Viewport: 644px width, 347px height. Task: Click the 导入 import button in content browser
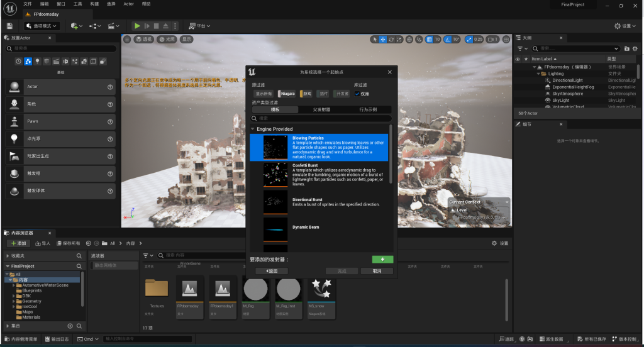[x=43, y=243]
